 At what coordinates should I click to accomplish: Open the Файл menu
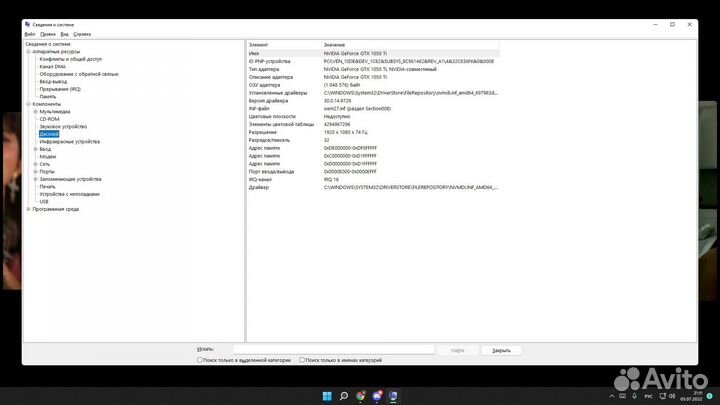click(30, 34)
